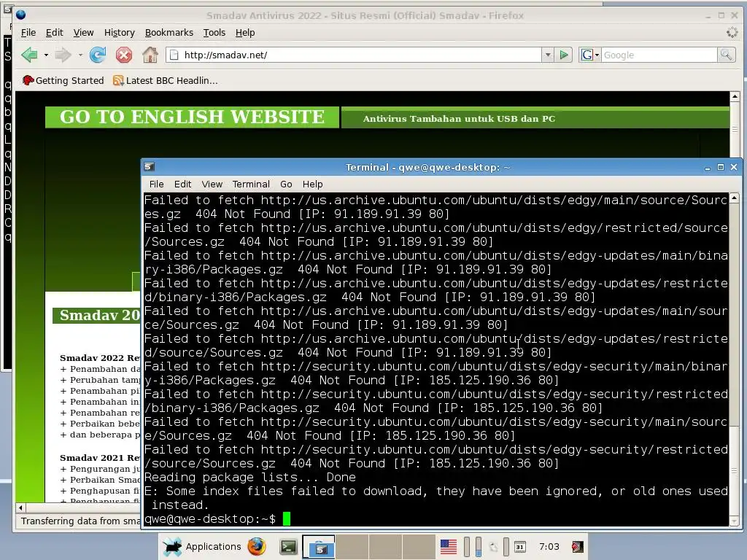This screenshot has height=560, width=747.
Task: Maximize the Terminal window
Action: (x=720, y=167)
